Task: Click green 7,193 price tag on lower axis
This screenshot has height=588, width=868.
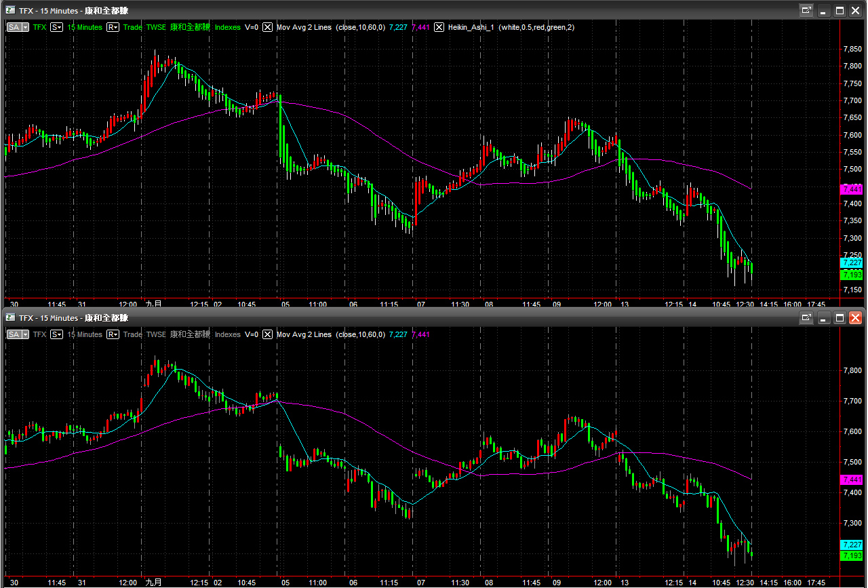Action: 852,555
